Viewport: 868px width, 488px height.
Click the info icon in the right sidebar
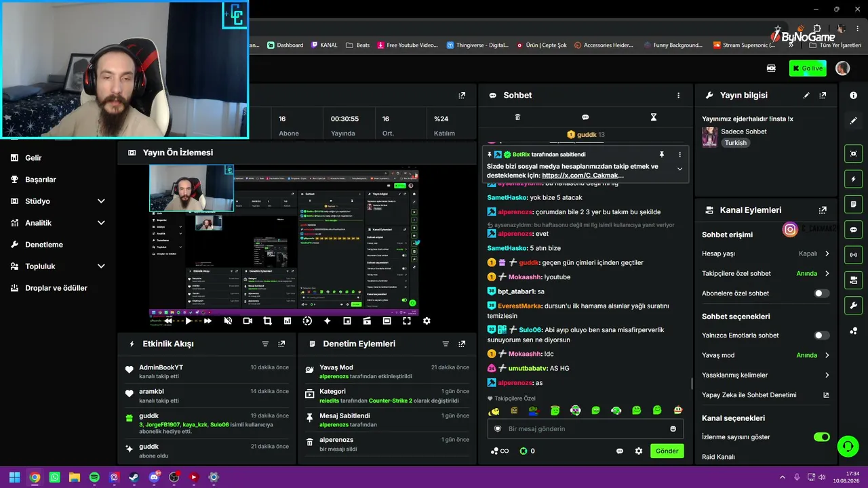[x=853, y=96]
